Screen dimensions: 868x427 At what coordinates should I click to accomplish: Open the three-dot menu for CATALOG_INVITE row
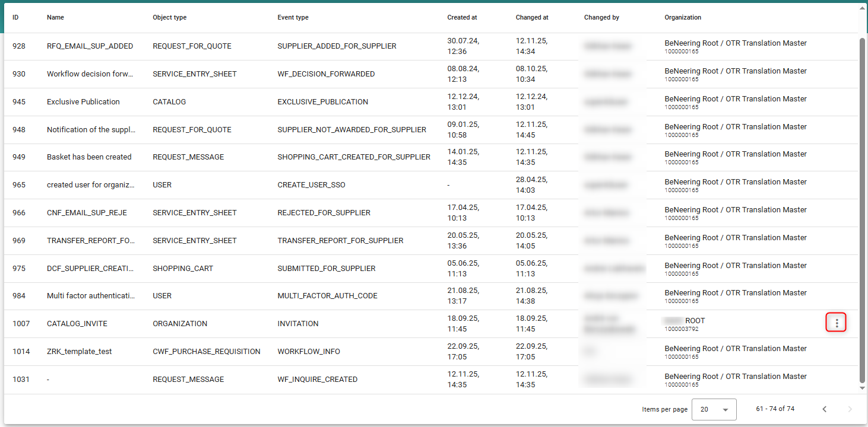(x=837, y=323)
